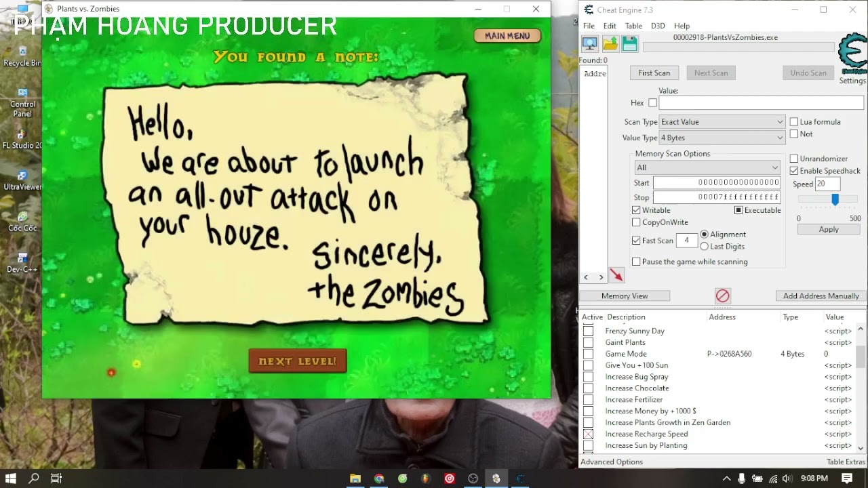
Task: Open the memory region All dropdown
Action: click(707, 167)
